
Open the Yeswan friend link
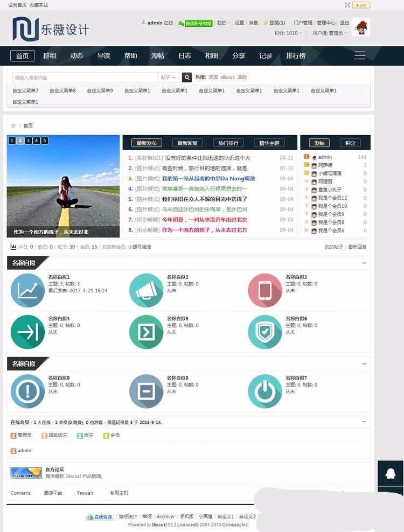[x=85, y=493]
